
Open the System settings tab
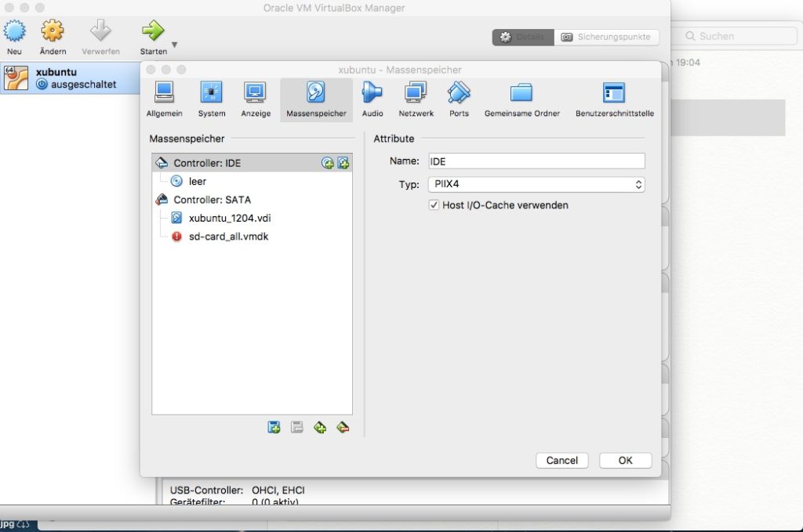click(212, 100)
